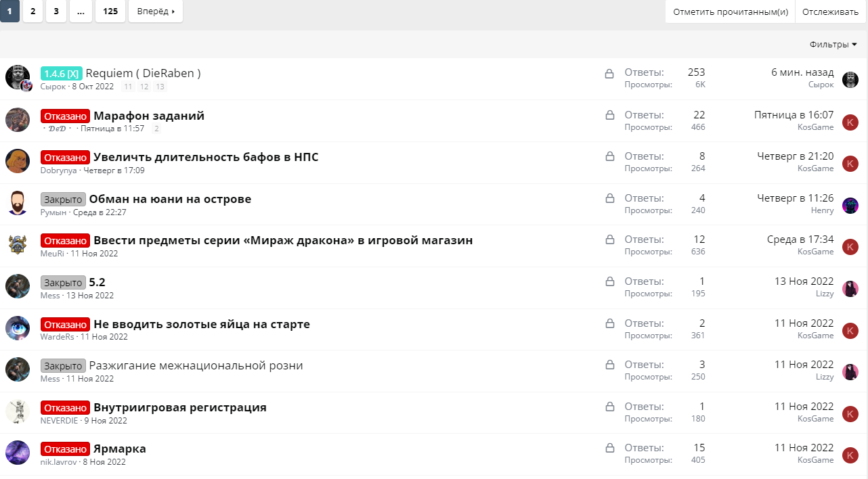Go to page 2 of the thread list
Image resolution: width=868 pixels, height=479 pixels.
(x=32, y=12)
